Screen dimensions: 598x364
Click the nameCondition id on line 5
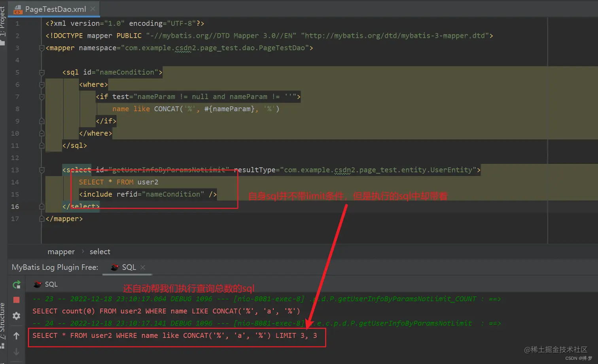[x=127, y=72]
